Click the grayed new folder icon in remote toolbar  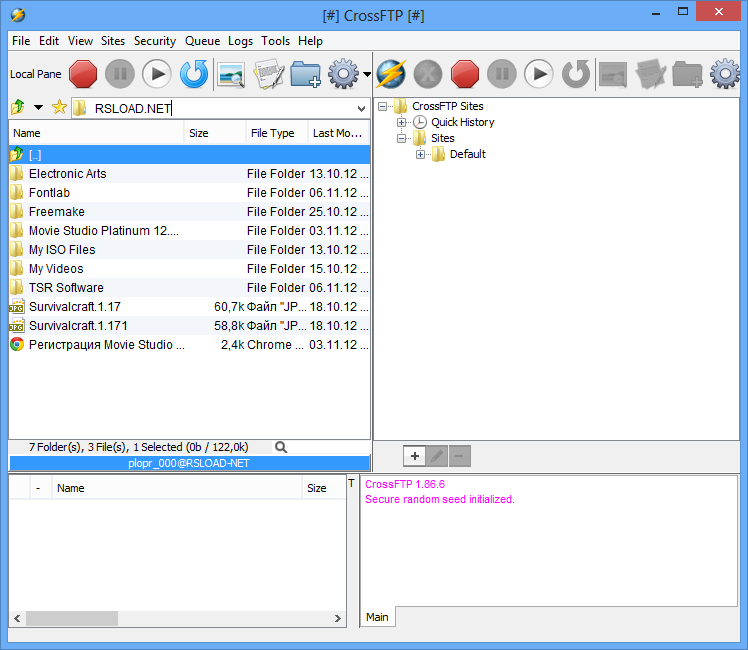coord(687,74)
